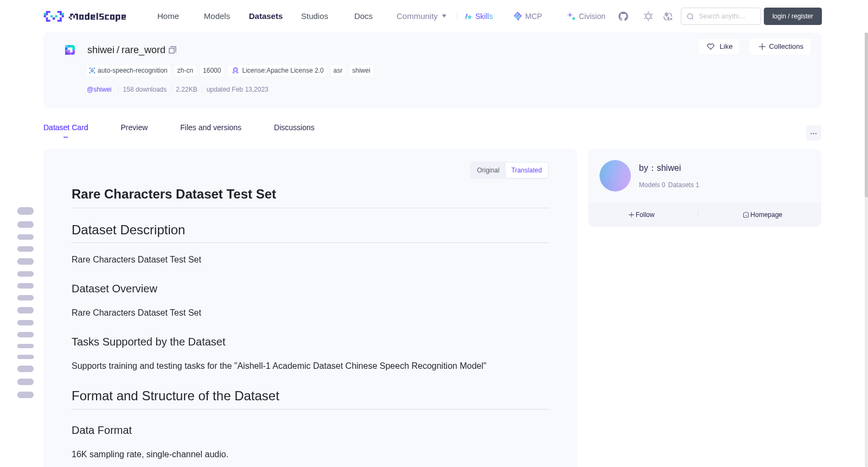Open Studios from the navigation bar
The width and height of the screenshot is (868, 467).
click(315, 16)
